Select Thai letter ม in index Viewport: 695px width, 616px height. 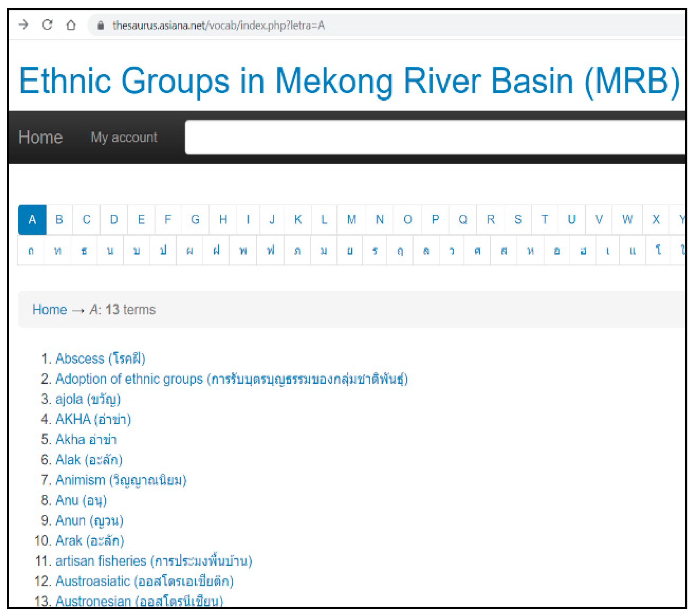click(324, 251)
